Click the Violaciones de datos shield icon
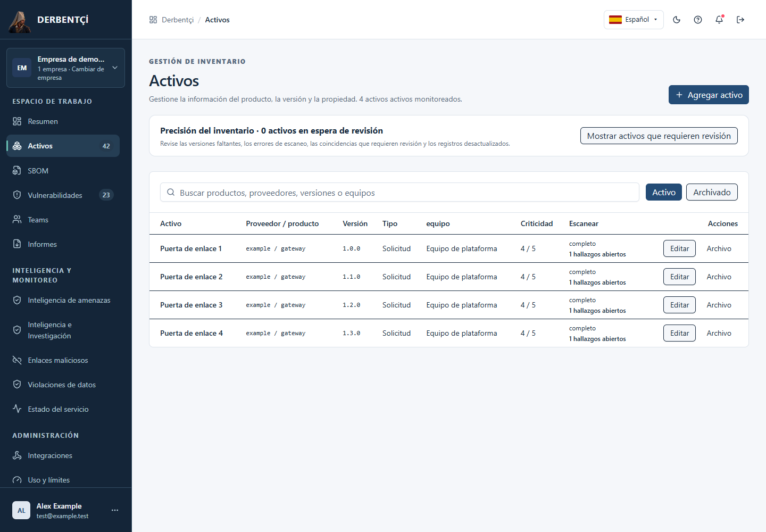This screenshot has height=532, width=766. click(x=17, y=385)
